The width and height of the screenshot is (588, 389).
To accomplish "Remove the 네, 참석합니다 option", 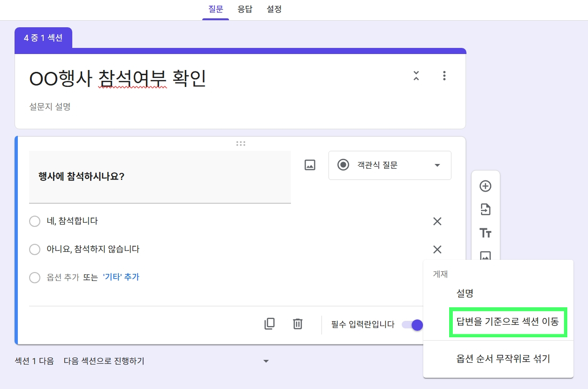I will pyautogui.click(x=437, y=221).
